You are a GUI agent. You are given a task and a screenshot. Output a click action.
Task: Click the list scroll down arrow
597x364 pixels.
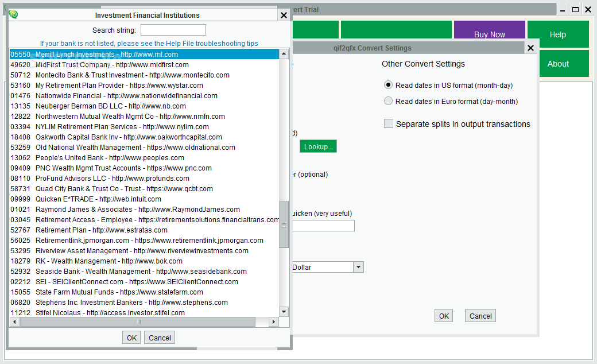(284, 312)
